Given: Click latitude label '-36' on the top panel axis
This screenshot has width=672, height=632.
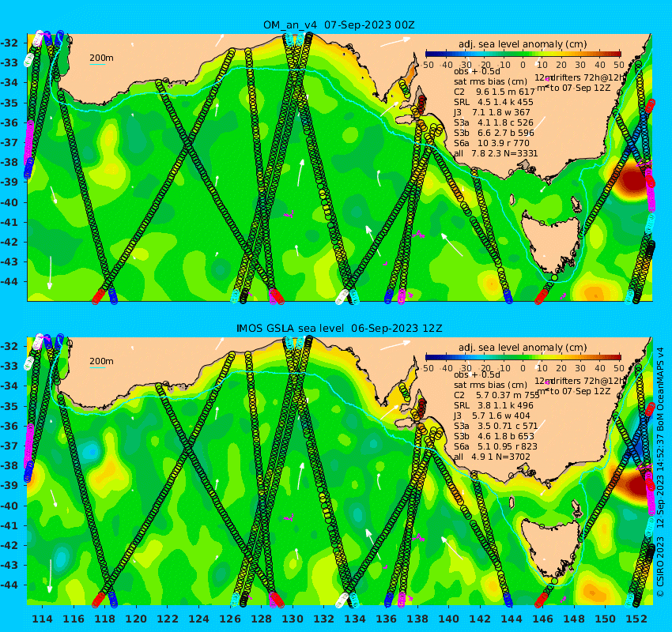Looking at the screenshot, I should click(9, 122).
